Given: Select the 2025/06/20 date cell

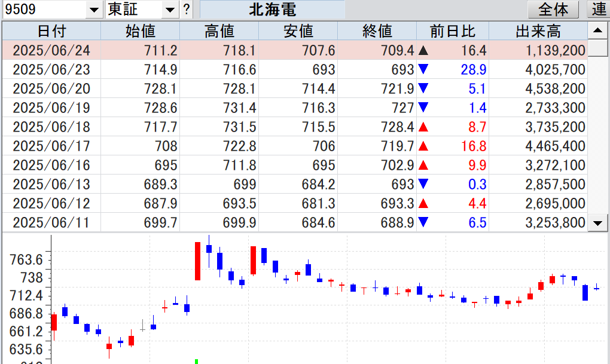Looking at the screenshot, I should click(52, 88).
